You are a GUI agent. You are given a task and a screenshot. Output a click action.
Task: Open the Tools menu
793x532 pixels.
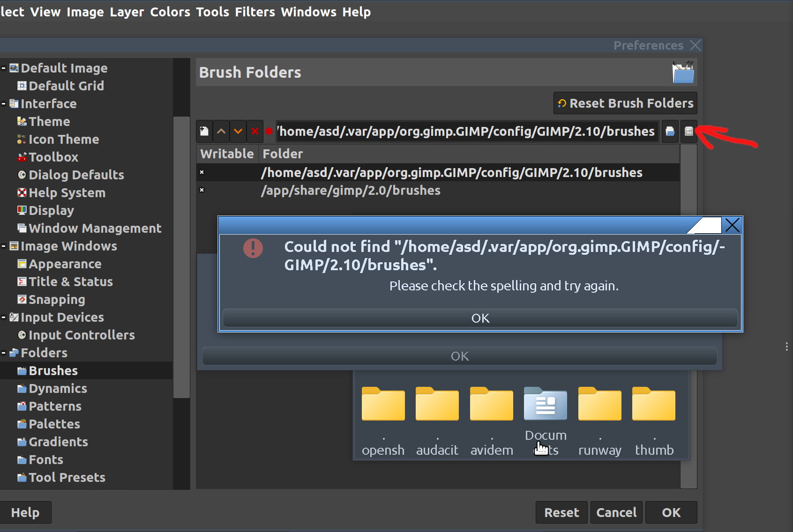click(213, 12)
